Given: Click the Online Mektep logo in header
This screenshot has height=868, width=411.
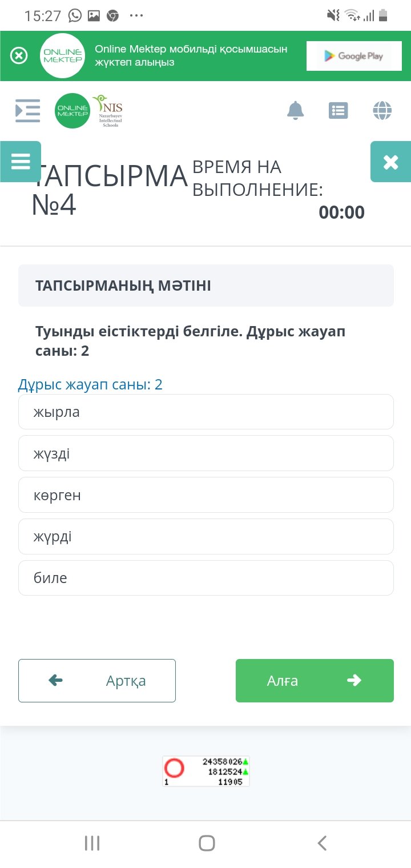Looking at the screenshot, I should [x=72, y=111].
